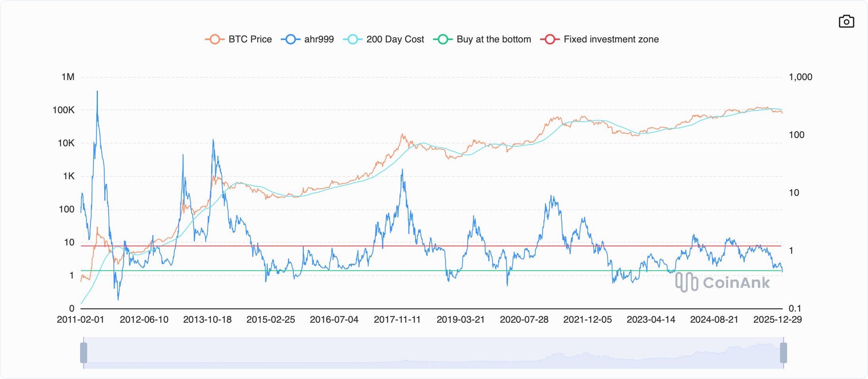The width and height of the screenshot is (868, 379).
Task: Click the 2023-04-14 date label
Action: (651, 320)
